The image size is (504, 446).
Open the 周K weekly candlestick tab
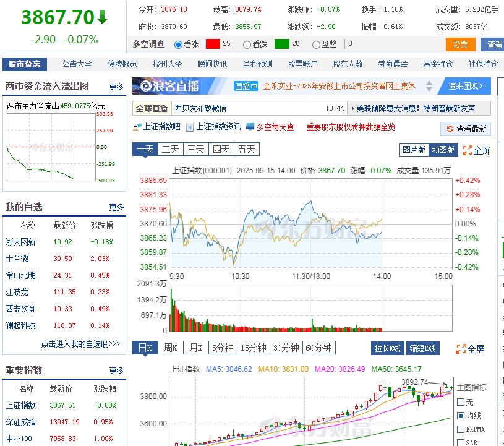point(169,348)
